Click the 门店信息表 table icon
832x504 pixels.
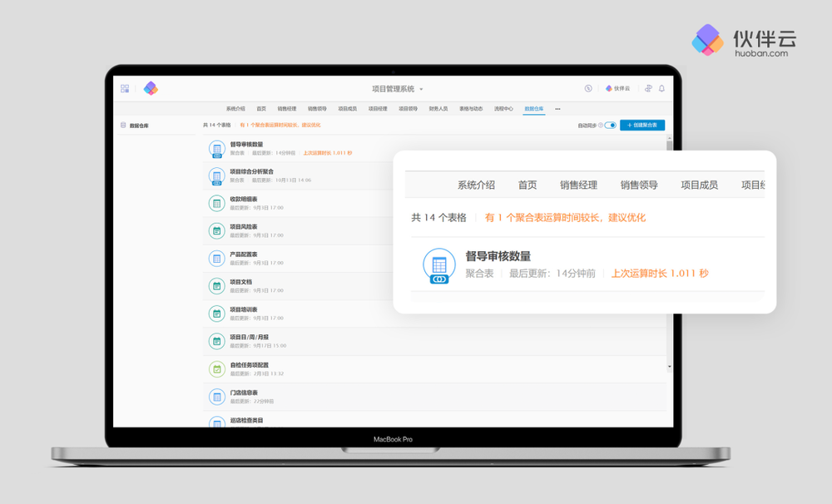(x=216, y=396)
